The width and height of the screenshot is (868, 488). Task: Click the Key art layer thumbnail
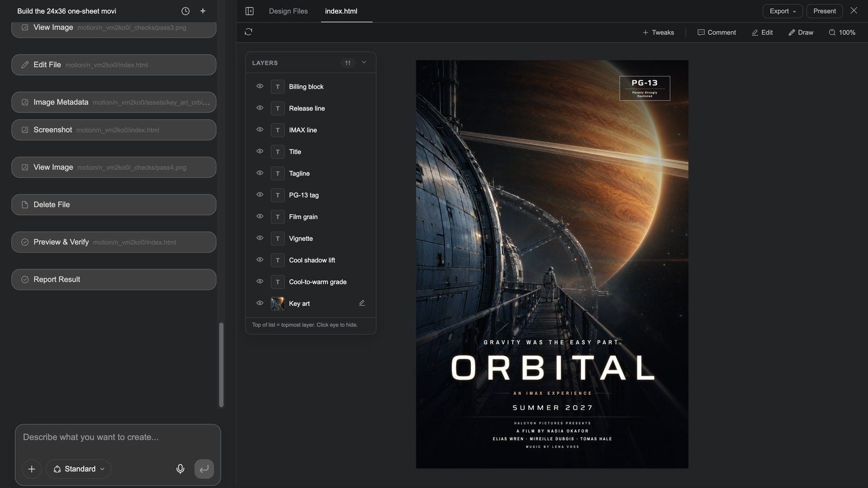(x=277, y=304)
